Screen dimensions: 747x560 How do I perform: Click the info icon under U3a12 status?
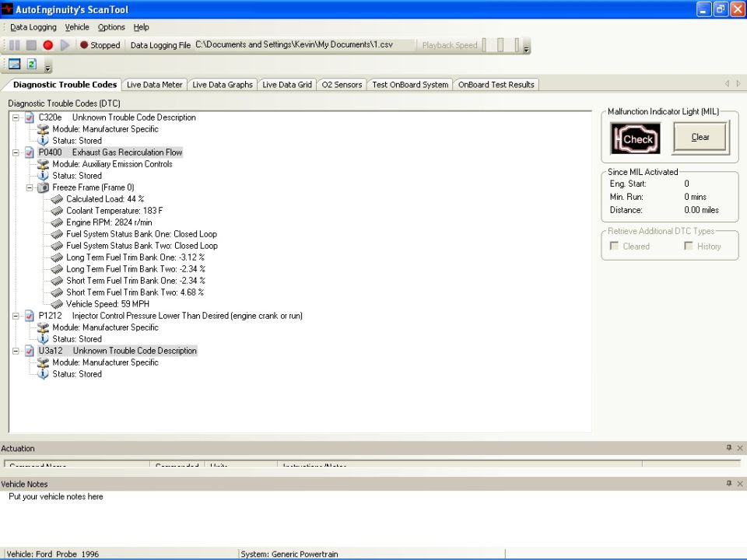click(43, 374)
